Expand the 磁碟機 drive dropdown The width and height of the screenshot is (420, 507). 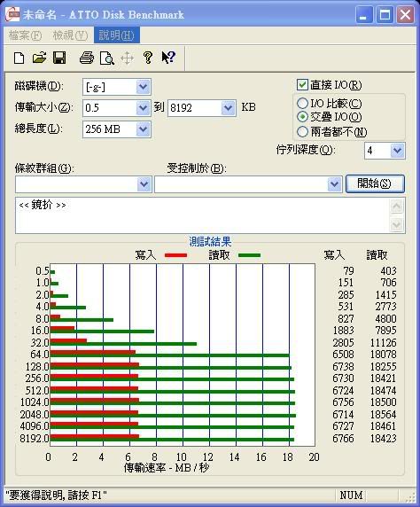[x=143, y=87]
